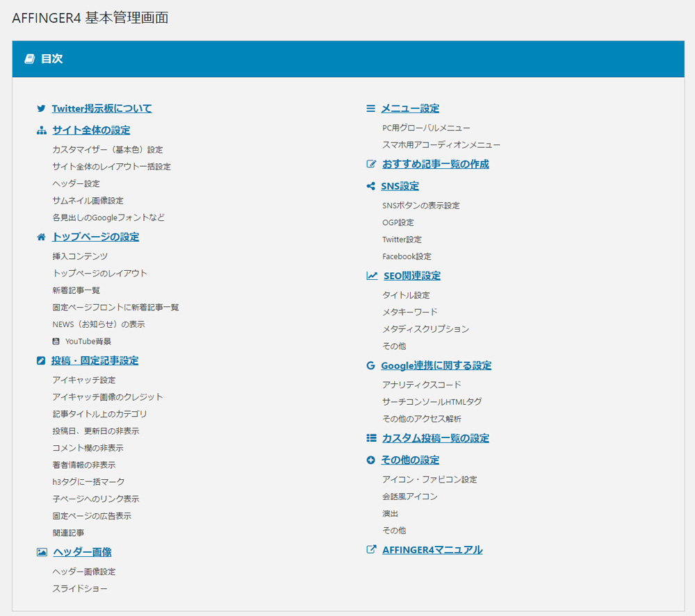The width and height of the screenshot is (695, 616).
Task: Click the sitemap icon beside サイト全体の設定
Action: (x=41, y=130)
